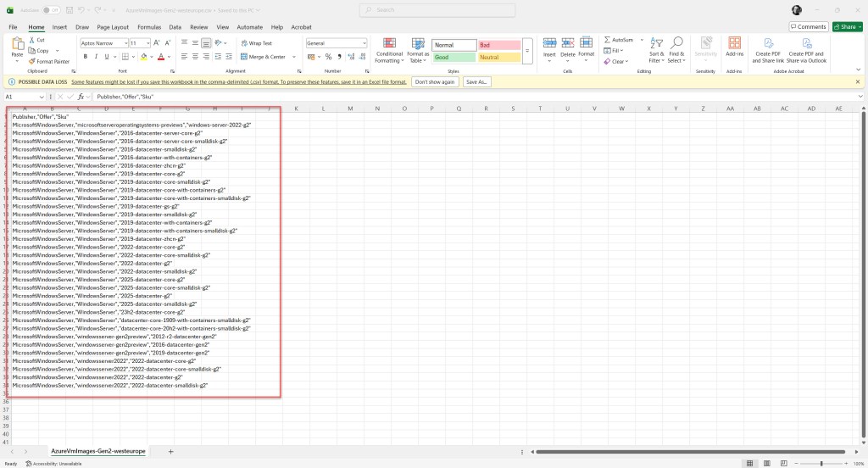
Task: Click the Don't show again button
Action: (x=435, y=82)
